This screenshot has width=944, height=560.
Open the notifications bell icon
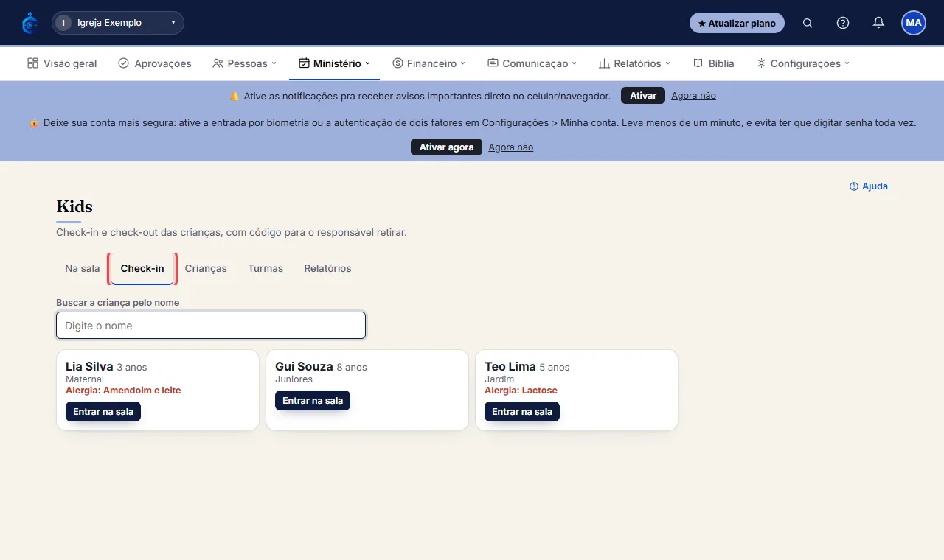click(878, 23)
